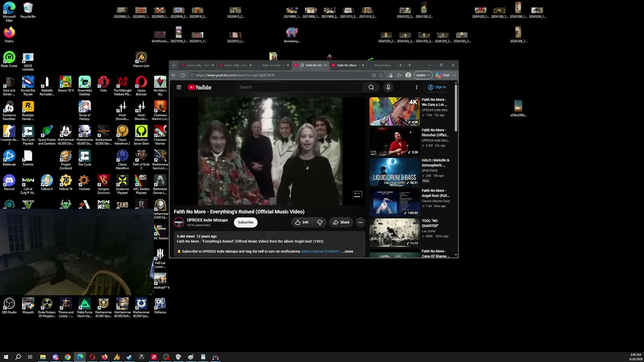Image resolution: width=644 pixels, height=362 pixels.
Task: Open the tab search dropdown chevron
Action: point(174,65)
